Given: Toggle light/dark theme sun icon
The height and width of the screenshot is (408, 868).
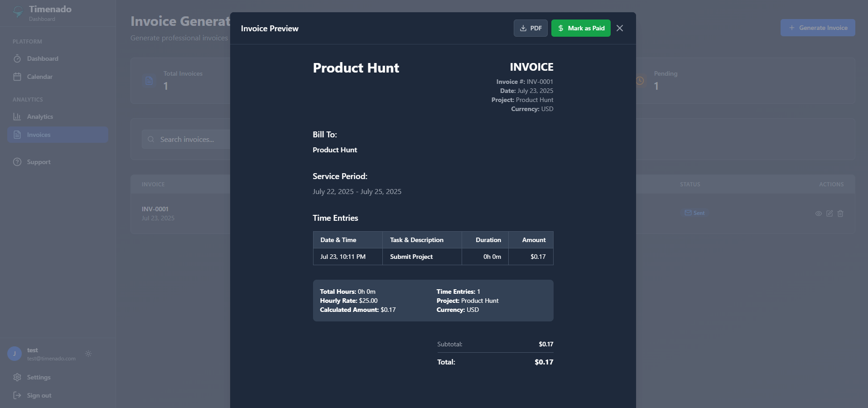Looking at the screenshot, I should [x=88, y=354].
